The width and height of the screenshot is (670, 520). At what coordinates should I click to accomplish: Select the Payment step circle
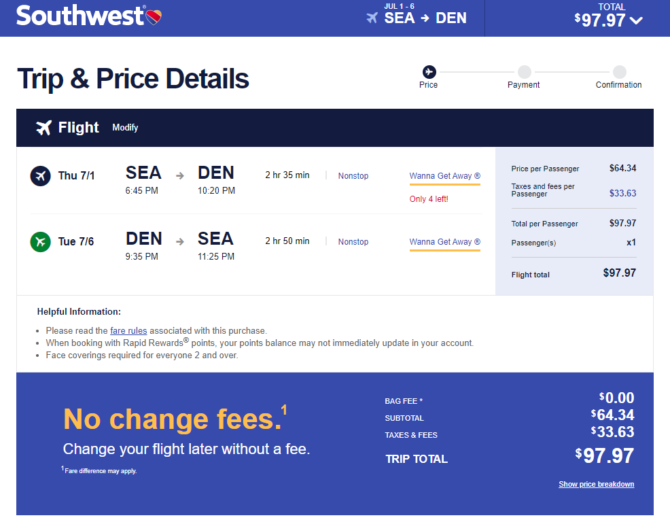coord(524,71)
